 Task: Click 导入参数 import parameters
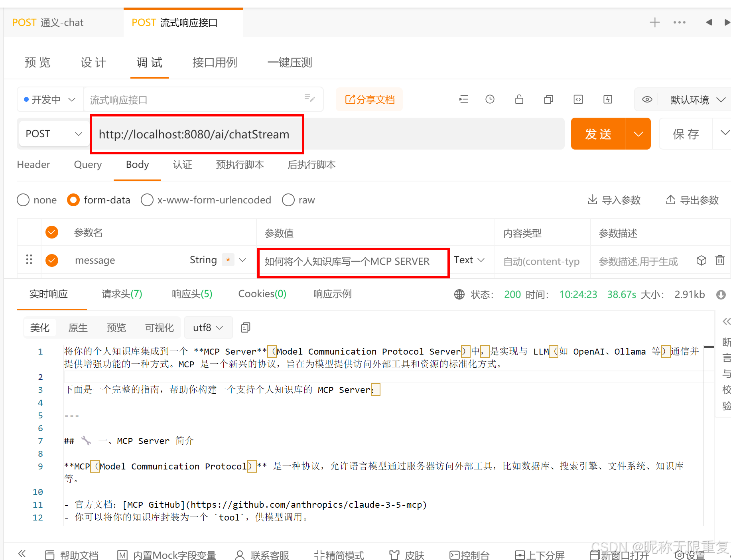tap(614, 200)
